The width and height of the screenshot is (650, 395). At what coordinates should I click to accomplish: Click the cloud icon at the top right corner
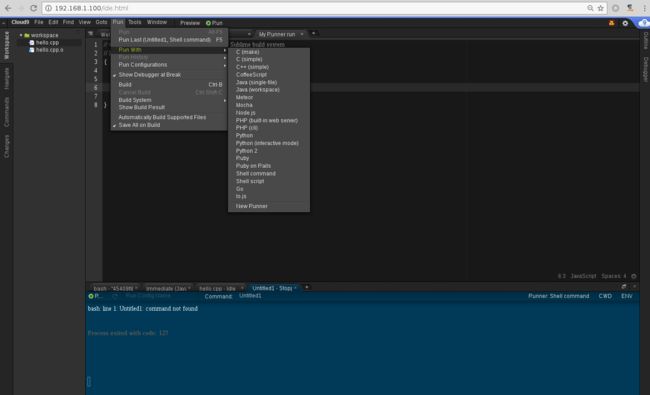pyautogui.click(x=644, y=23)
